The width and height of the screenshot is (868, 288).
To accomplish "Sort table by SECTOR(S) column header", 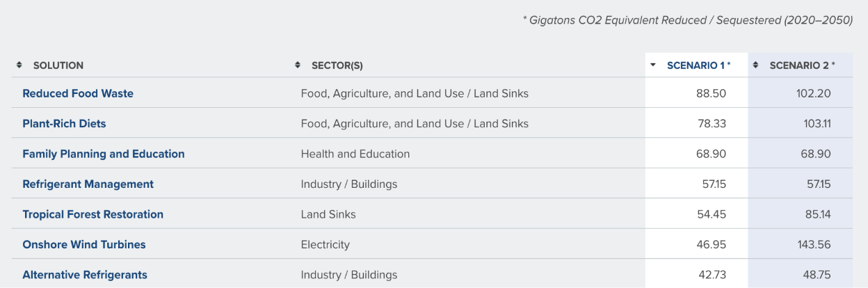I will click(x=337, y=65).
